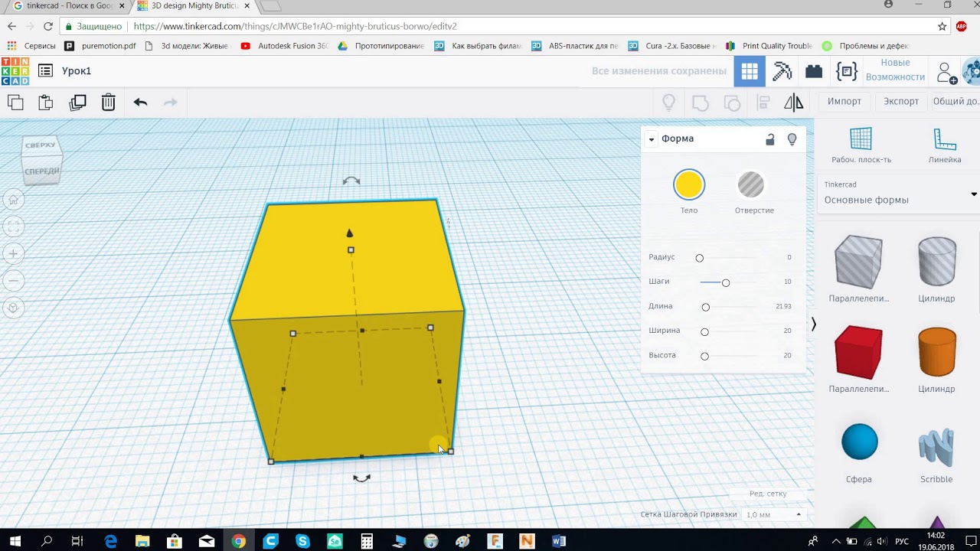Click the Tinkercad logo
The height and width of the screenshot is (551, 980).
pyautogui.click(x=15, y=71)
